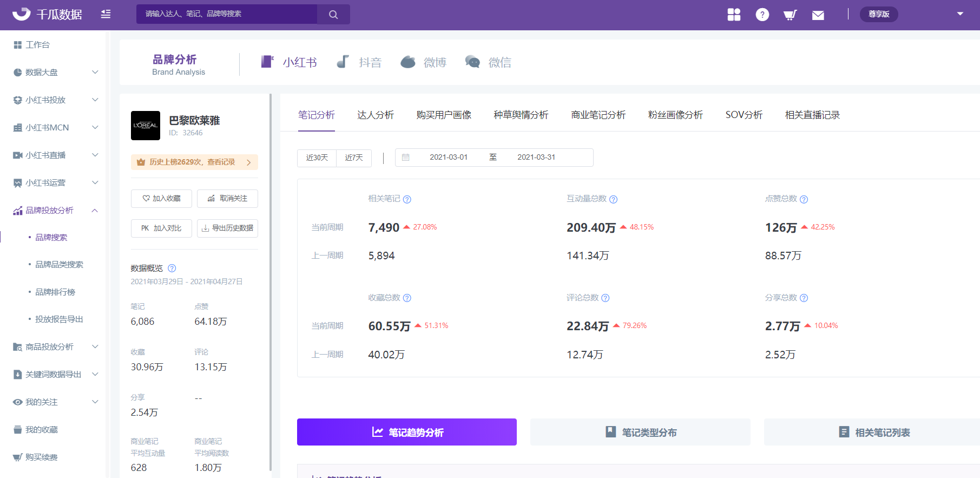The height and width of the screenshot is (478, 980).
Task: Focus the top search input field
Action: click(227, 14)
